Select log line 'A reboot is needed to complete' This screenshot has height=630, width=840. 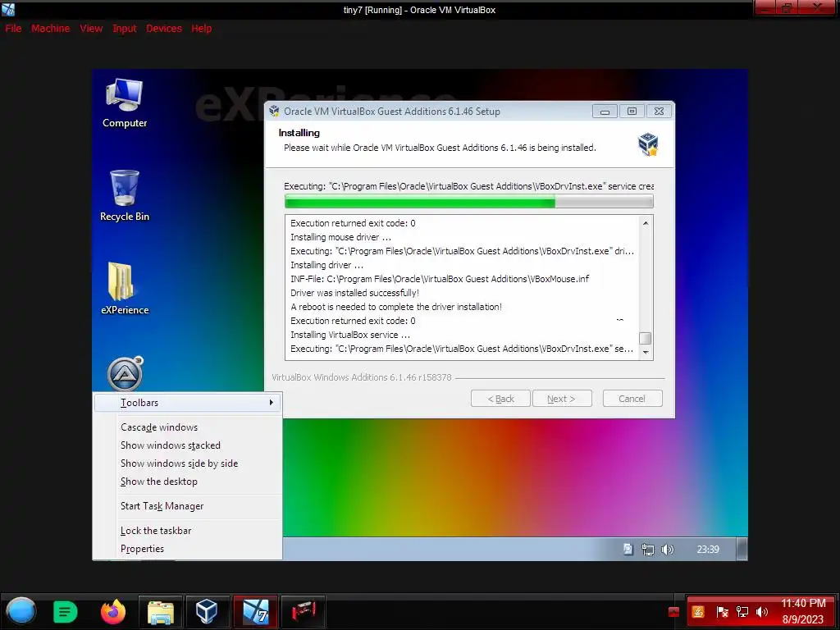point(396,307)
